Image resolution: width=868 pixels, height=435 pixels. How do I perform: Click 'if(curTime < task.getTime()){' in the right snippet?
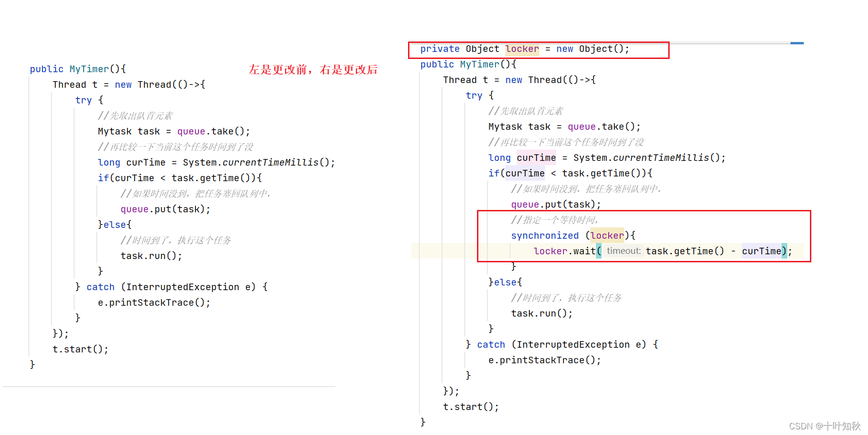(570, 174)
